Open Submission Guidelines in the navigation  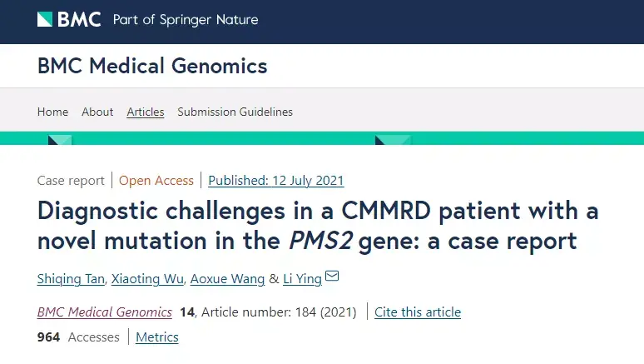pyautogui.click(x=235, y=112)
